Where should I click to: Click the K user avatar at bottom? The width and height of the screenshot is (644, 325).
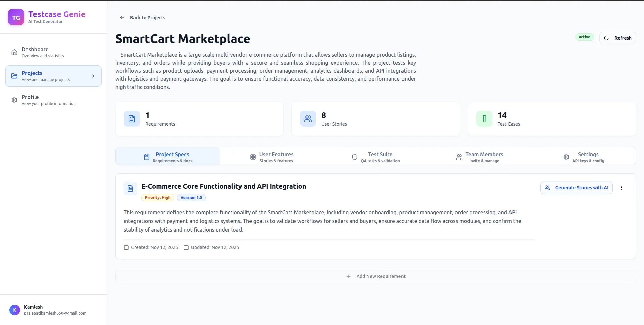pyautogui.click(x=15, y=310)
